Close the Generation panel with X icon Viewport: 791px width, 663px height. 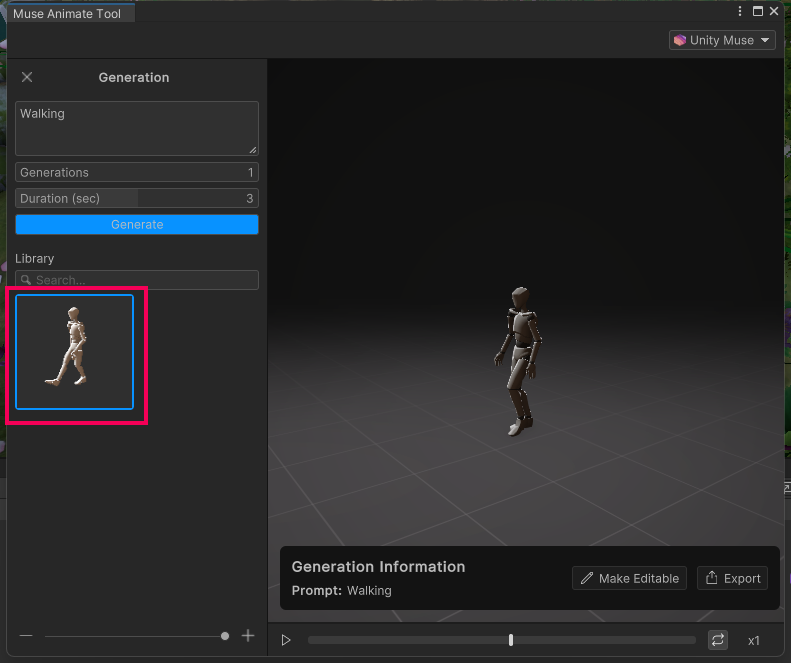tap(27, 77)
